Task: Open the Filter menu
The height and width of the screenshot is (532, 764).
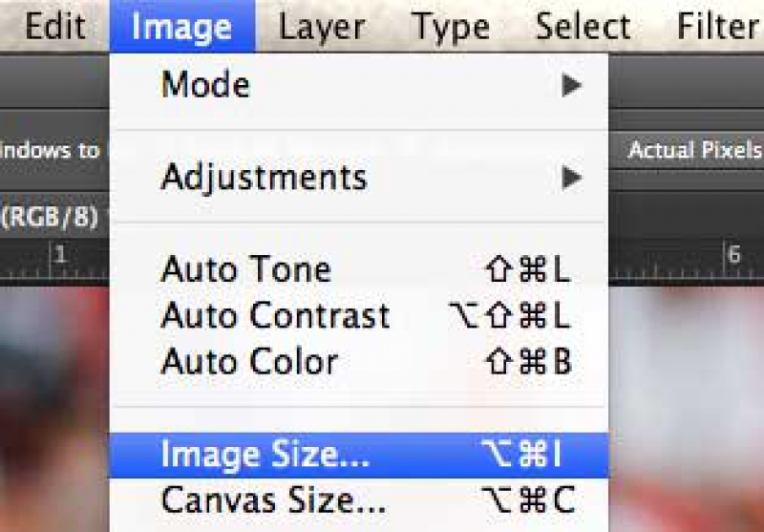Action: point(718,27)
